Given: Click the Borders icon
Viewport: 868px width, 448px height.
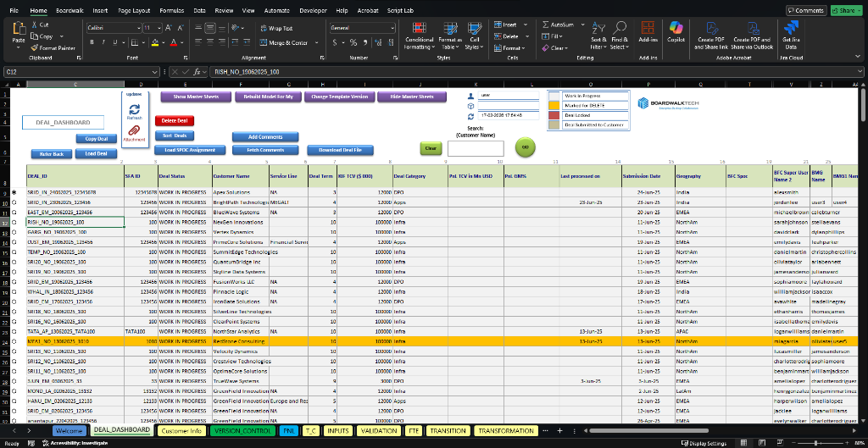Looking at the screenshot, I should click(x=133, y=42).
